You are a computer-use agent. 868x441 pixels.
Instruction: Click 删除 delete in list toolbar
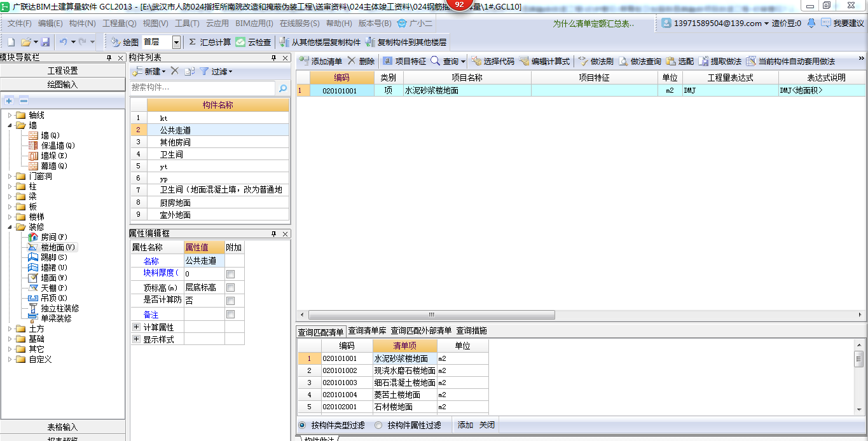361,61
